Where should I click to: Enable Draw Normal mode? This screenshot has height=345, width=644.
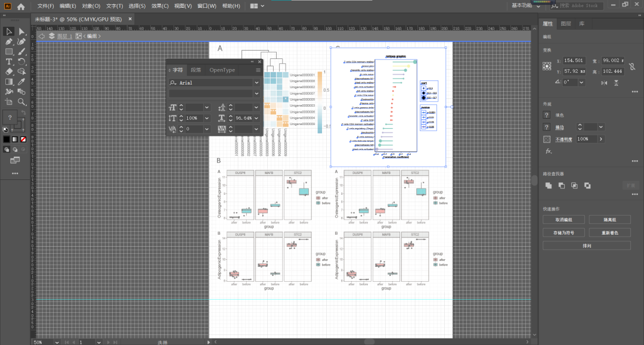[7, 150]
